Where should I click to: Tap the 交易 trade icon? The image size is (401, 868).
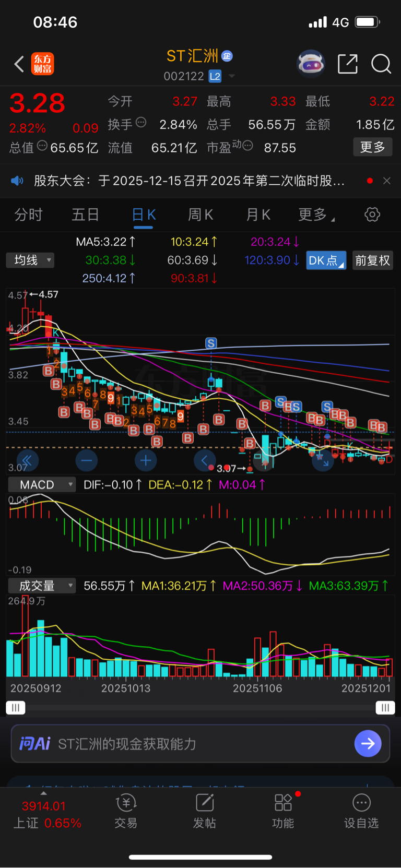[x=126, y=812]
